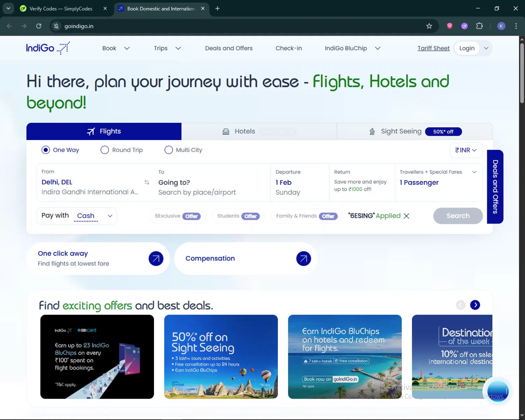Open the Destination of the week offer
525x420 pixels.
point(452,357)
